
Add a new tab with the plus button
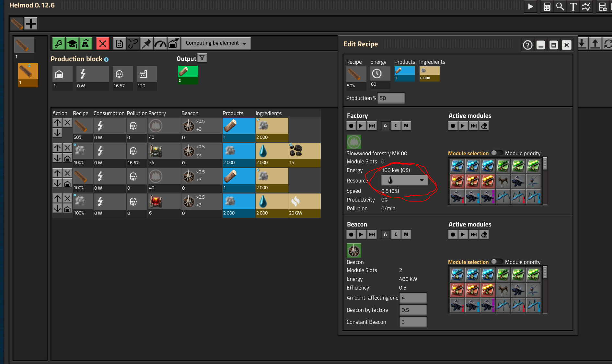(x=31, y=24)
